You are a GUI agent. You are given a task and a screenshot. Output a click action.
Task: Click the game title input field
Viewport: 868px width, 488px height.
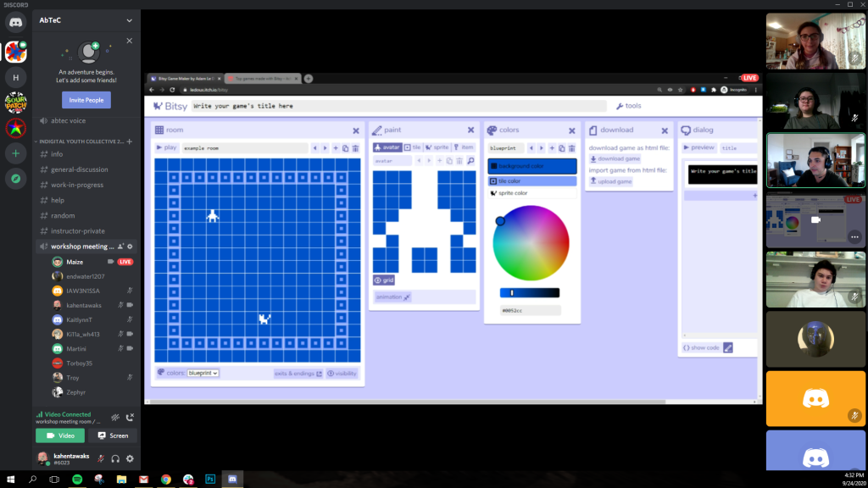coord(398,106)
